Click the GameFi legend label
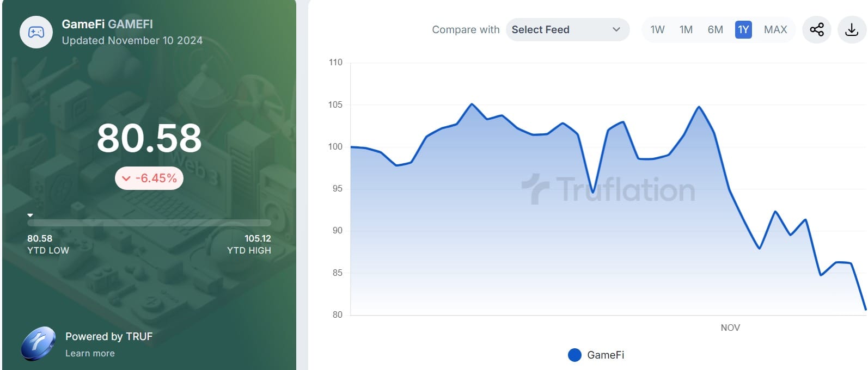 pos(606,355)
